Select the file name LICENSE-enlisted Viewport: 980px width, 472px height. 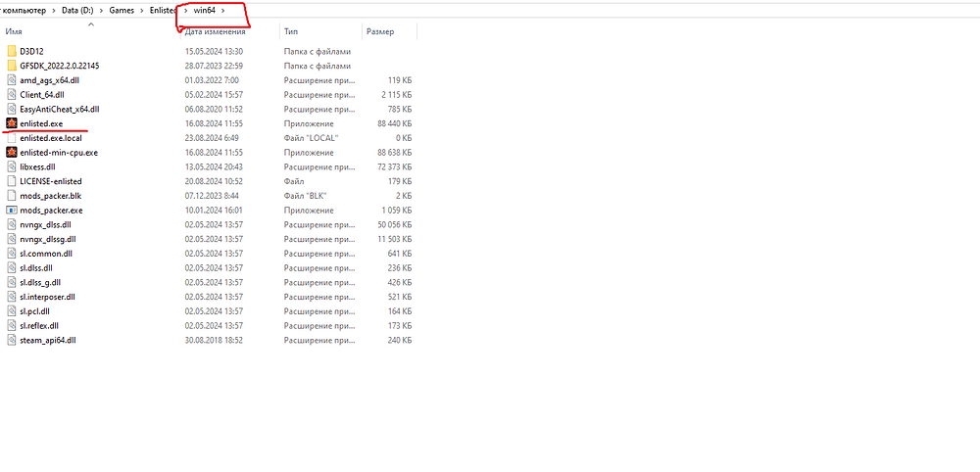point(51,181)
